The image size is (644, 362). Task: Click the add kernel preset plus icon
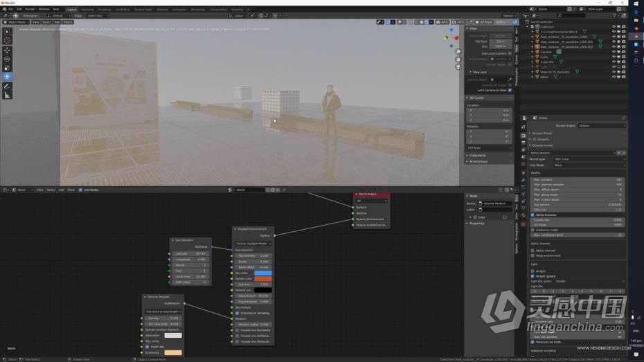tap(619, 153)
